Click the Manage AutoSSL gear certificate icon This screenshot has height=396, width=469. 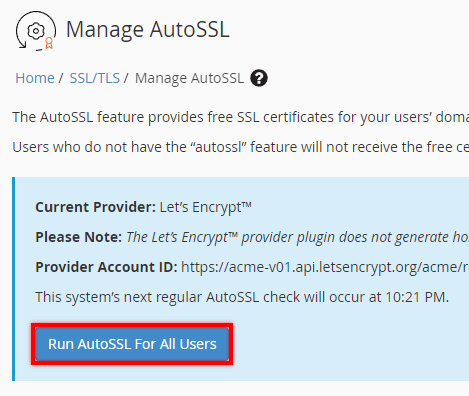[x=36, y=31]
